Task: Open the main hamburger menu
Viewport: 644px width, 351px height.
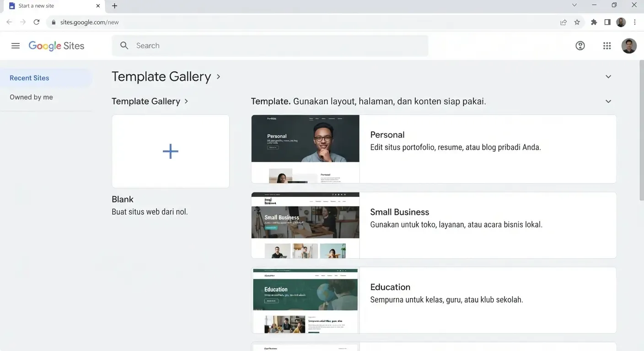Action: 16,46
